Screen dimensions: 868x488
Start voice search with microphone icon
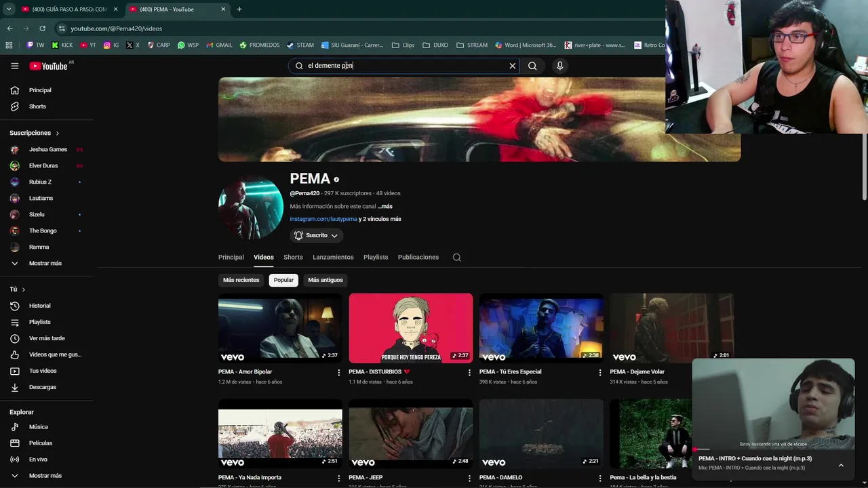click(559, 66)
